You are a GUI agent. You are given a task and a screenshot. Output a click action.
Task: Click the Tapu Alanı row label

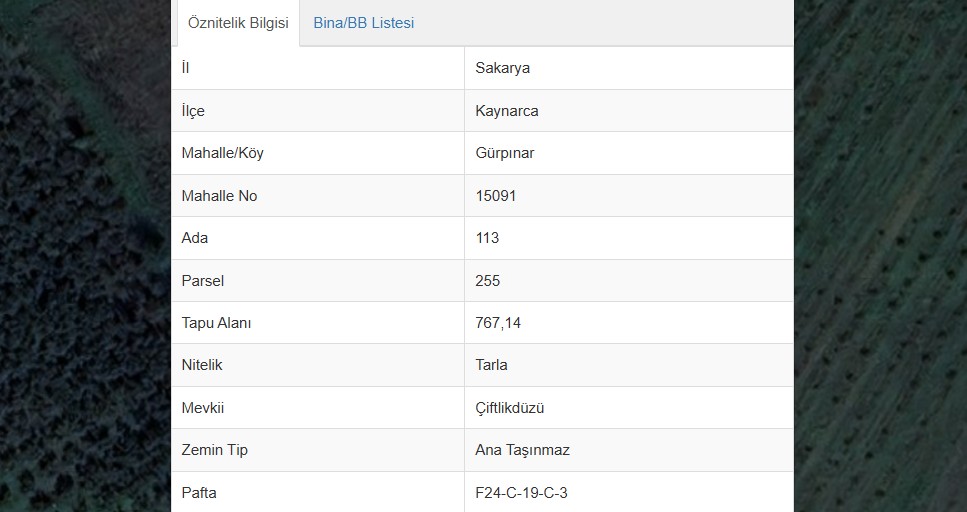click(216, 323)
